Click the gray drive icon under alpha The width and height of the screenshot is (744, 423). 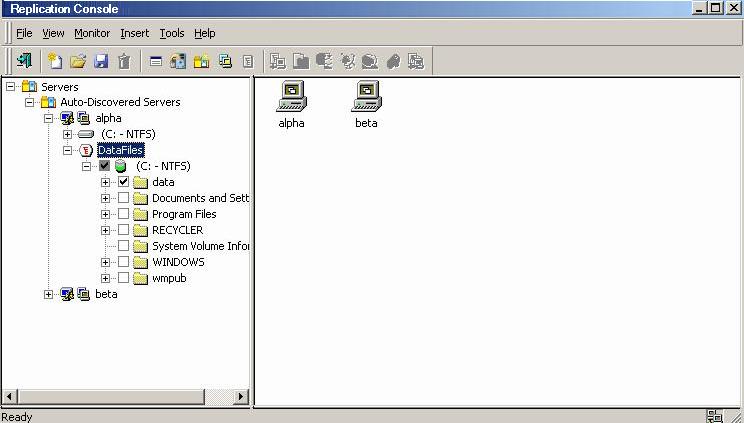[86, 134]
